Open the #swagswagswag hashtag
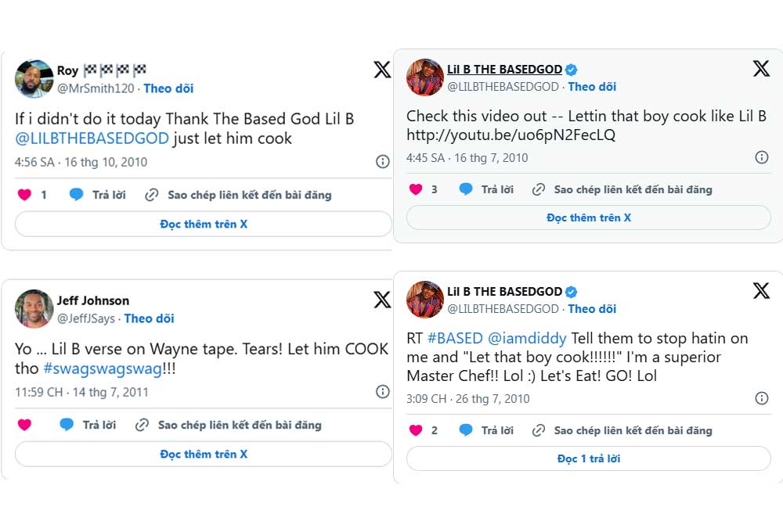 tap(103, 368)
